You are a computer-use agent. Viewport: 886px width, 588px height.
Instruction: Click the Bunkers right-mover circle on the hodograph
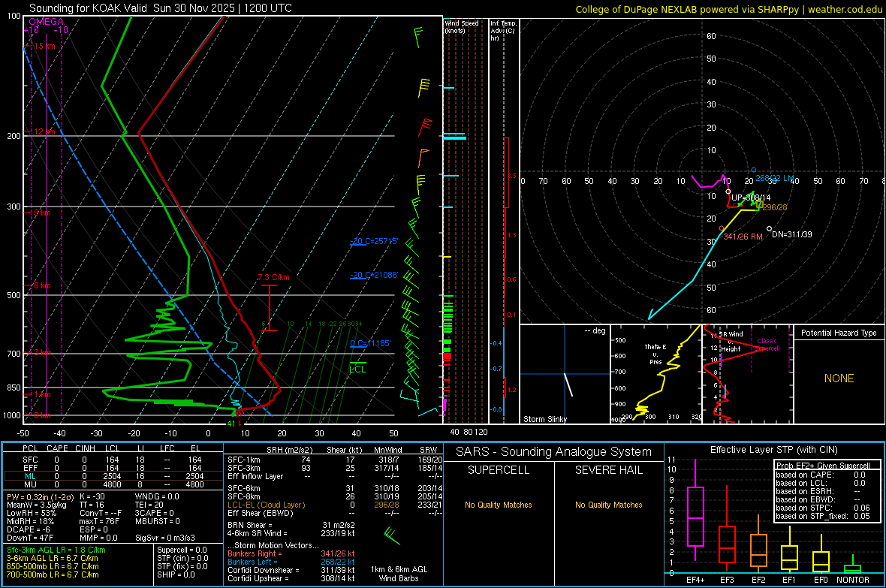pyautogui.click(x=722, y=228)
